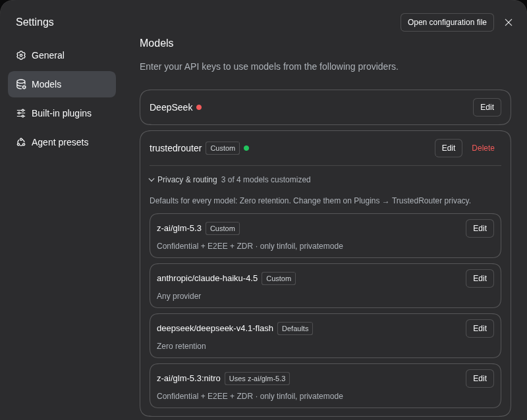527x420 pixels.
Task: Click the Built-in plugins sliders icon
Action: pyautogui.click(x=21, y=113)
